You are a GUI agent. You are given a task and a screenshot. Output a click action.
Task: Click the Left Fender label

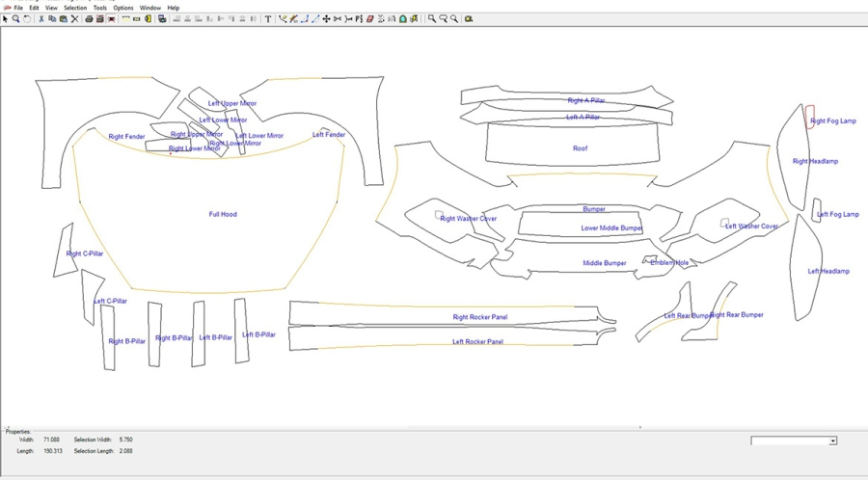pos(329,134)
